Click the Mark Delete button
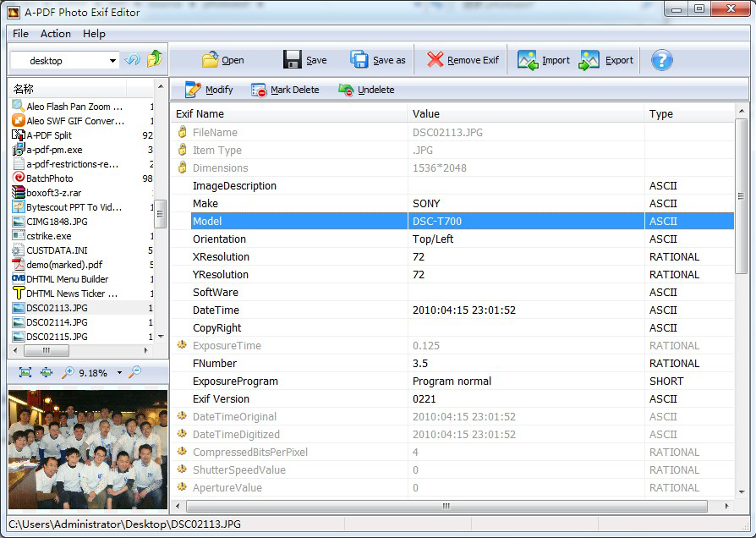 [x=285, y=90]
